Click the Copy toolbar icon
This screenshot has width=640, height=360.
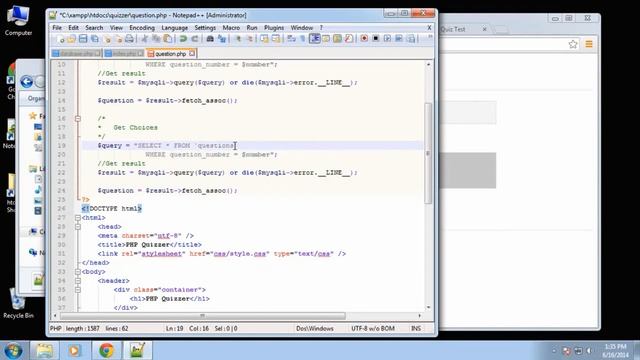(x=156, y=39)
